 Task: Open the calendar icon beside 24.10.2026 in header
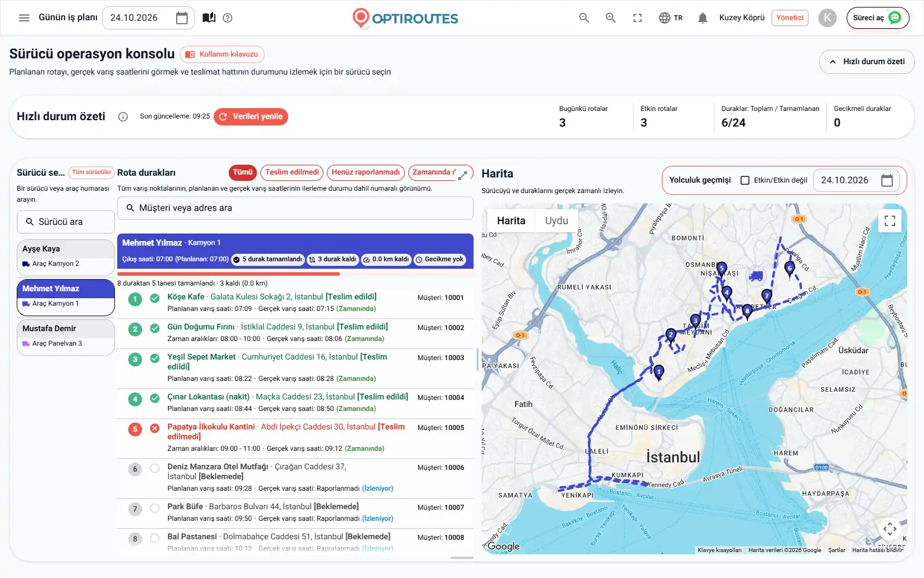point(182,18)
